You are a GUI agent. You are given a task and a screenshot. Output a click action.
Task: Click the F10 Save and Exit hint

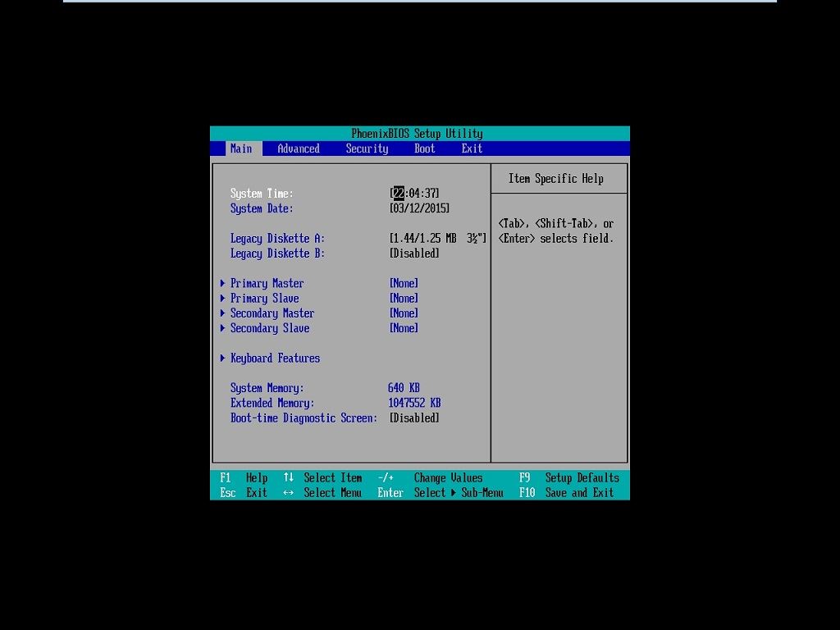[x=566, y=493]
